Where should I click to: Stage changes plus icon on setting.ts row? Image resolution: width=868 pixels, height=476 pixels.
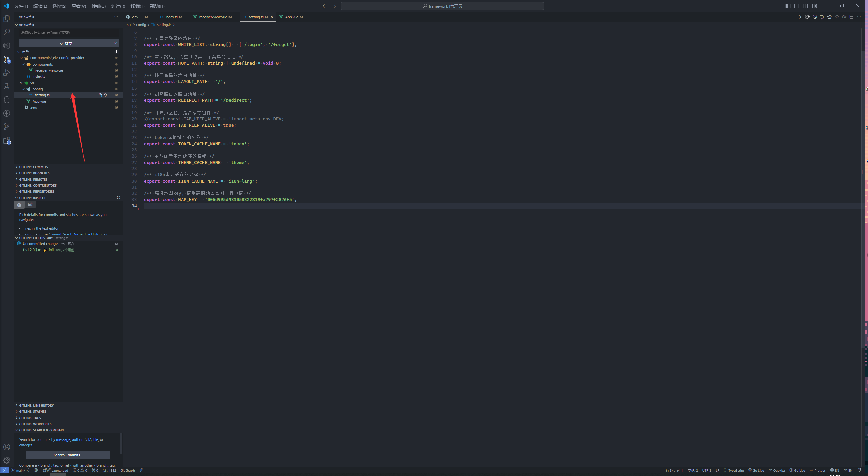[x=111, y=95]
